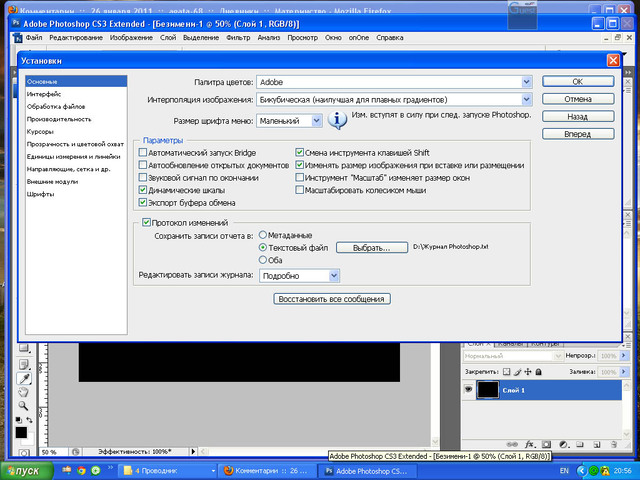Click the info icon next to font size
The width and height of the screenshot is (640, 480).
click(338, 120)
